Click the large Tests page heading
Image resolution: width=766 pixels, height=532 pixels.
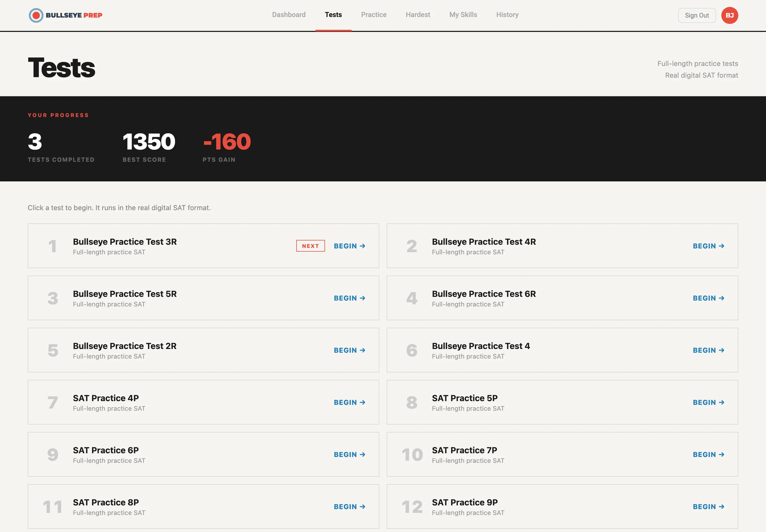[x=61, y=68]
